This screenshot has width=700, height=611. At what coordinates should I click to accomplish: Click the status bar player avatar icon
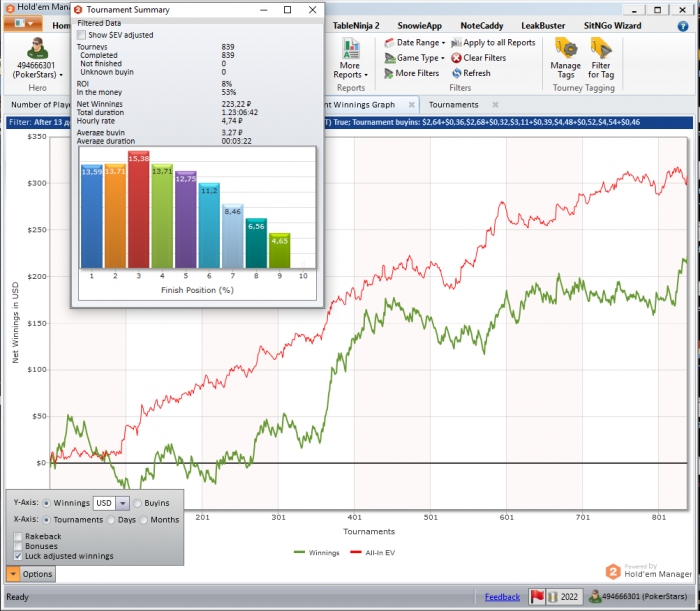[x=595, y=596]
